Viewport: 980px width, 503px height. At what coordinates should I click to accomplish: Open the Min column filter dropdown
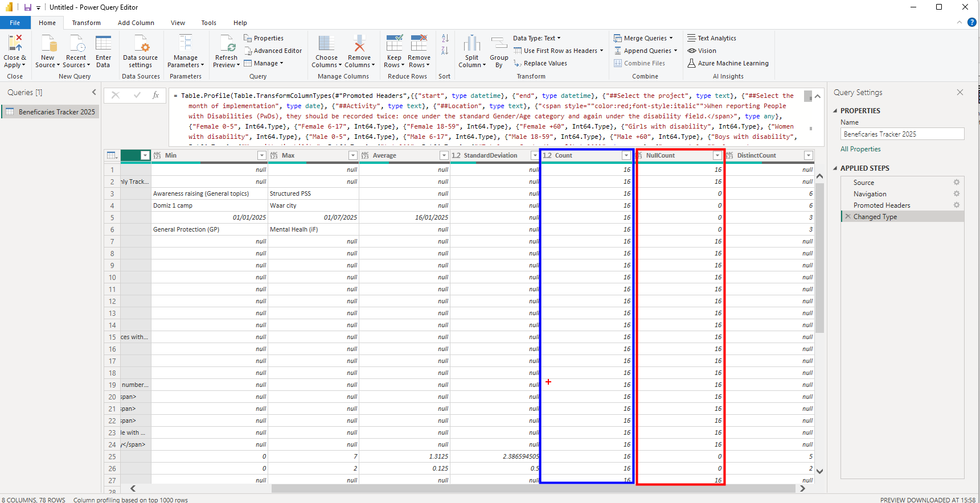tap(261, 155)
